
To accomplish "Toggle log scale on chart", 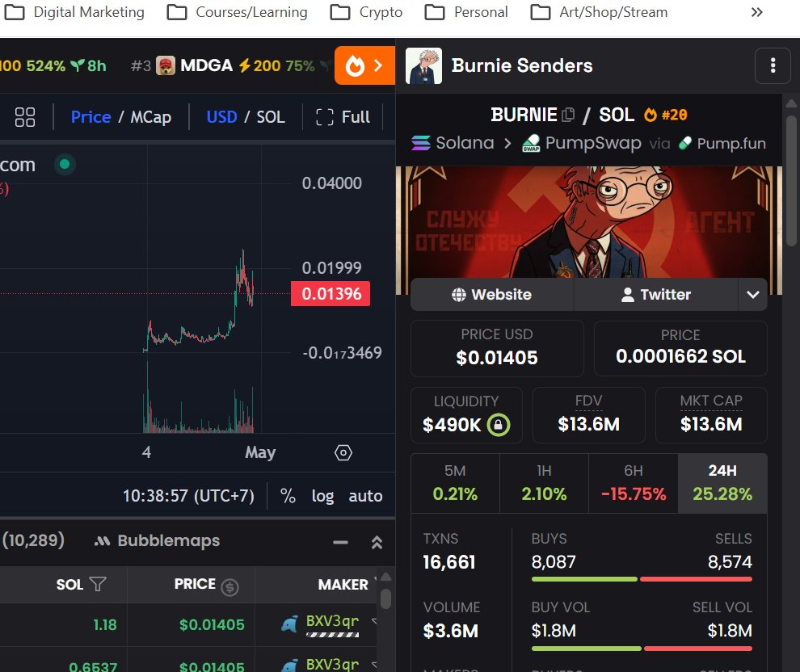I will 323,496.
